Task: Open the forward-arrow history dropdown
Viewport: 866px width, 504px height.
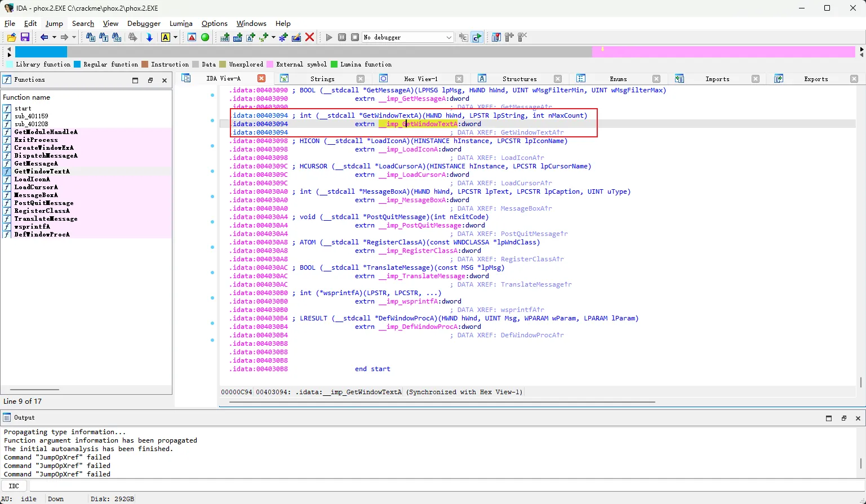Action: pyautogui.click(x=74, y=37)
